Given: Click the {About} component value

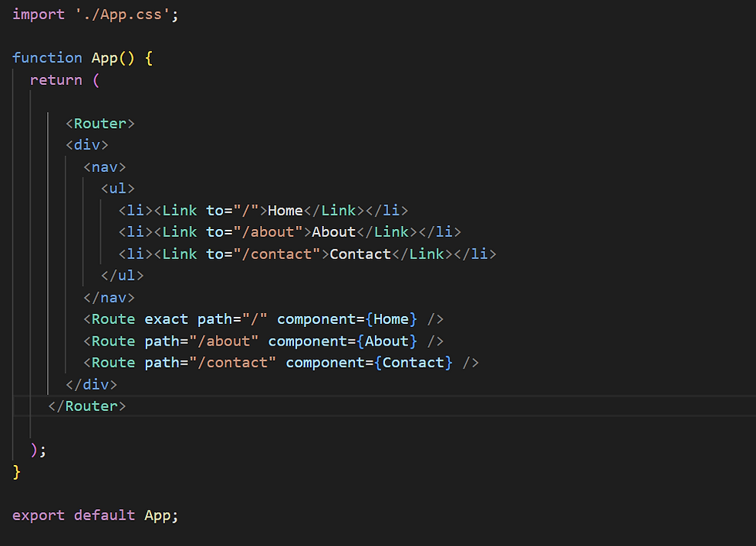Looking at the screenshot, I should tap(386, 341).
